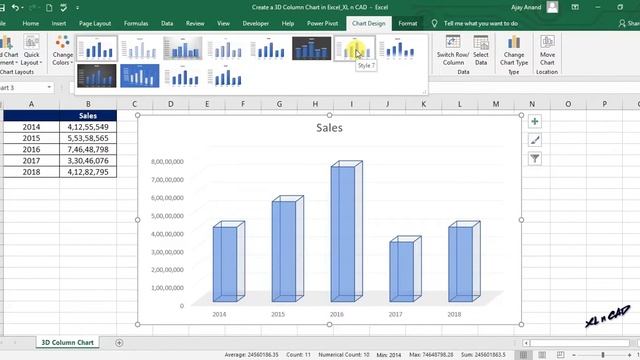This screenshot has width=640, height=360.
Task: Select cell containing 4,12,55,549
Action: click(88, 127)
